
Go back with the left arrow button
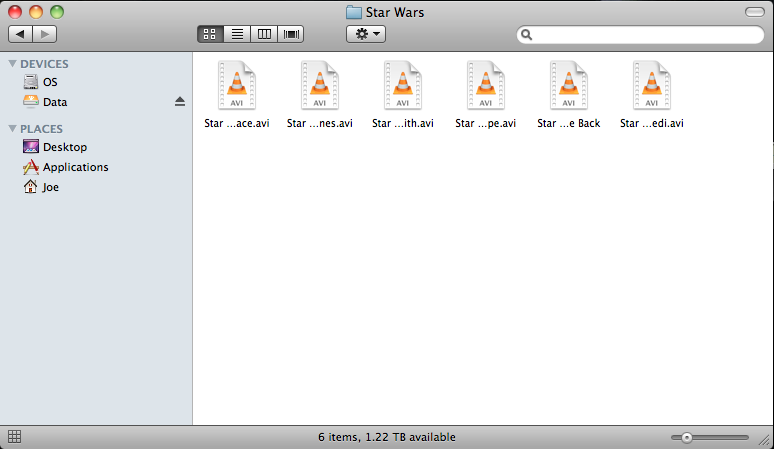tap(20, 34)
